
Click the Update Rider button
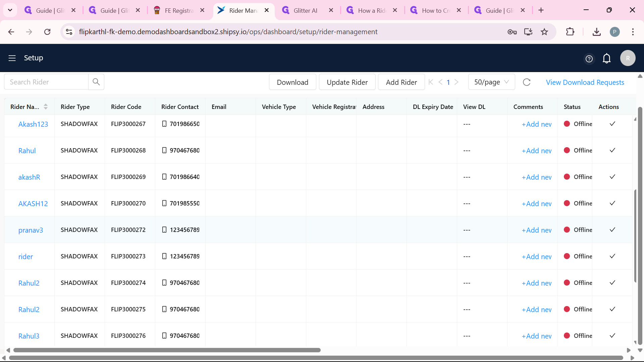(347, 82)
